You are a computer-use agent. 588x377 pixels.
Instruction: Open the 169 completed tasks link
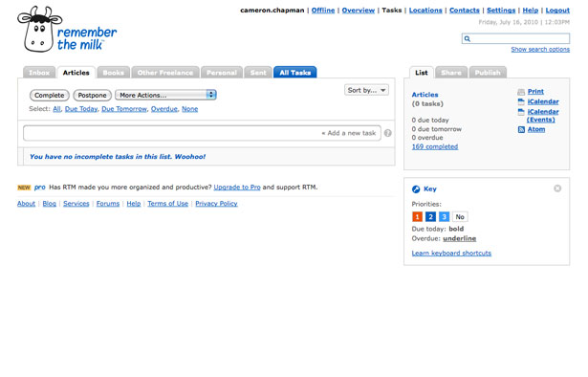point(435,146)
